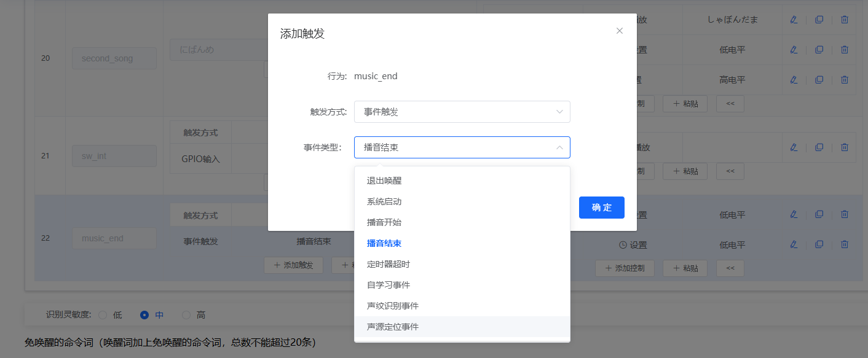Click the 事件触发 cell in row 22
This screenshot has height=358, width=868.
coord(200,241)
